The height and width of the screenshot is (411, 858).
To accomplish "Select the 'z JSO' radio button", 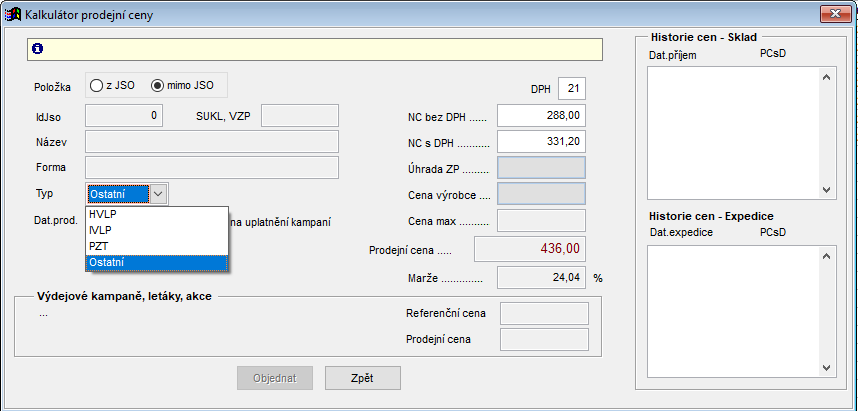I will pos(97,86).
